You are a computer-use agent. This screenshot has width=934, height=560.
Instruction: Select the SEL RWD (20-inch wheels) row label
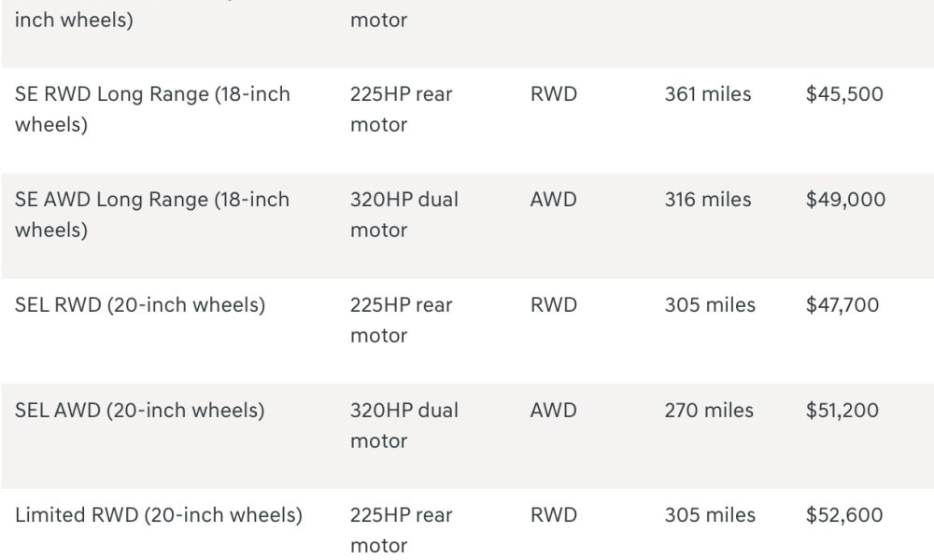pyautogui.click(x=140, y=305)
